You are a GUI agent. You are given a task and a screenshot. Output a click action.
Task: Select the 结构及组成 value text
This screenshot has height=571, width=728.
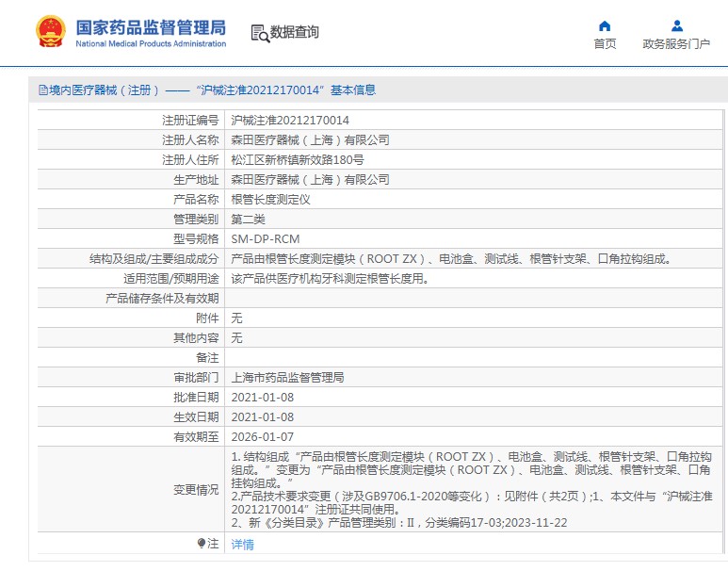click(451, 259)
